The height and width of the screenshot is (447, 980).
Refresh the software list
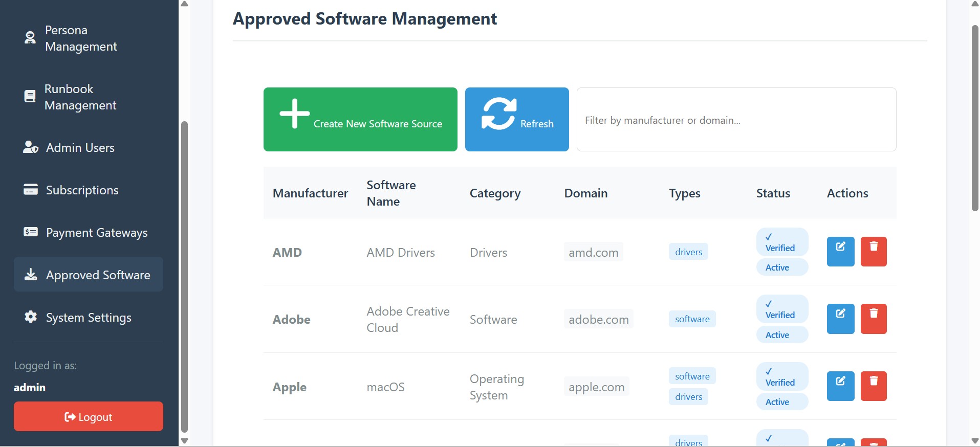point(517,119)
